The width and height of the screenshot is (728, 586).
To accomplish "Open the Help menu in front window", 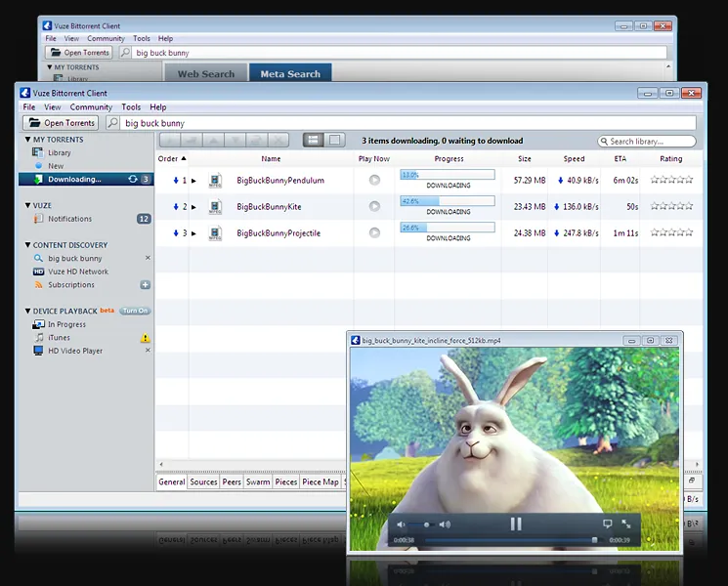I will [158, 107].
